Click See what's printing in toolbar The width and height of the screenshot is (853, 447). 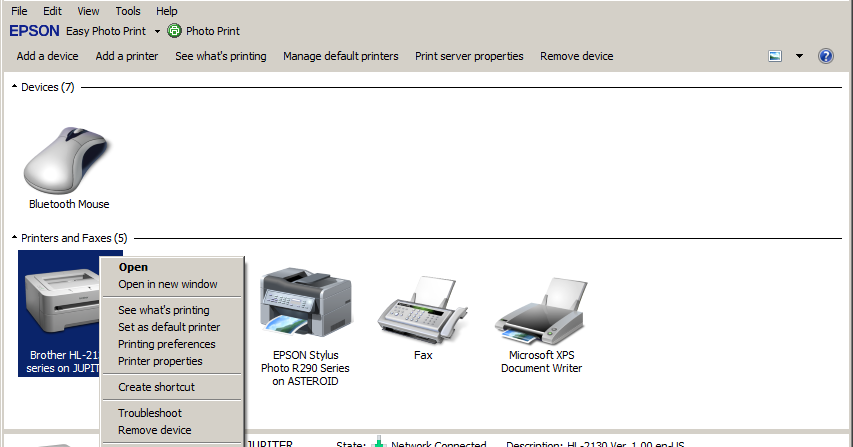(x=221, y=56)
